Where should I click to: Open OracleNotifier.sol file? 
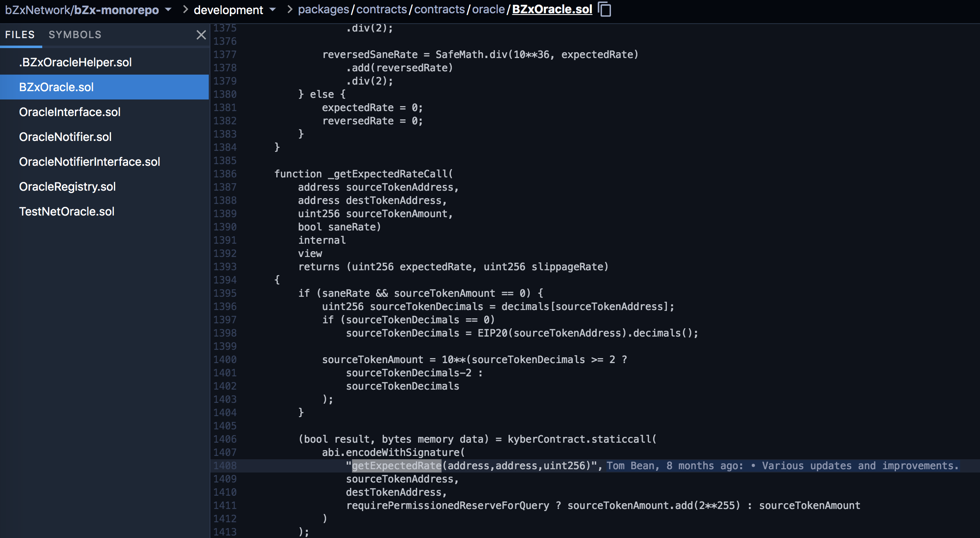pos(104,137)
